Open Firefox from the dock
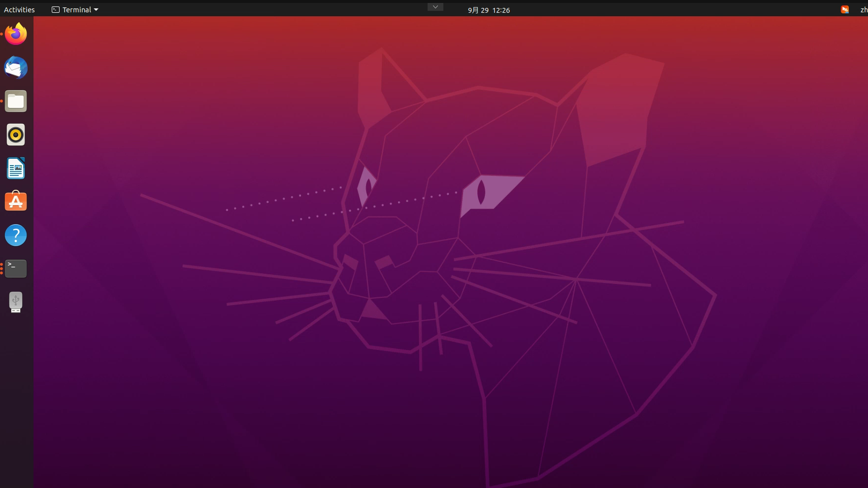Image resolution: width=868 pixels, height=488 pixels. pos(16,34)
